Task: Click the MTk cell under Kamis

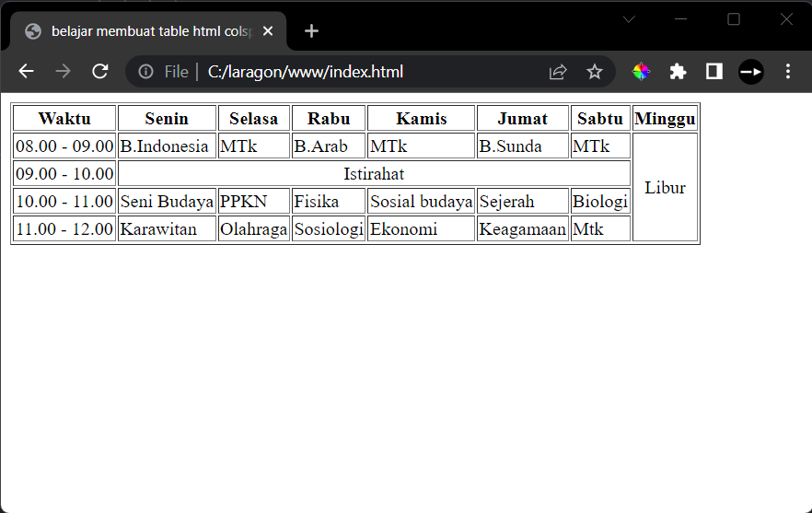Action: pos(421,146)
